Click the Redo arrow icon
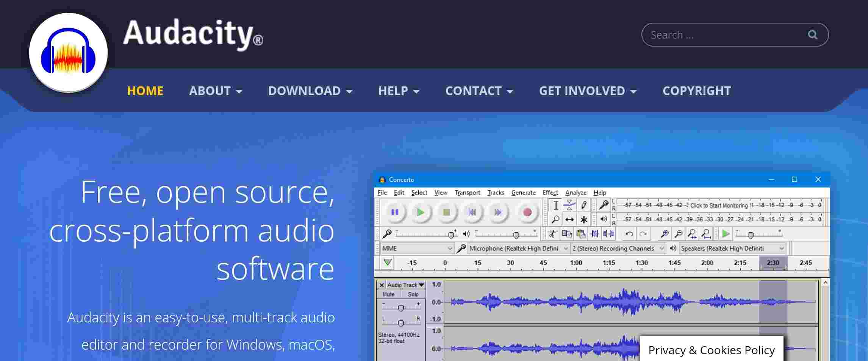 643,234
